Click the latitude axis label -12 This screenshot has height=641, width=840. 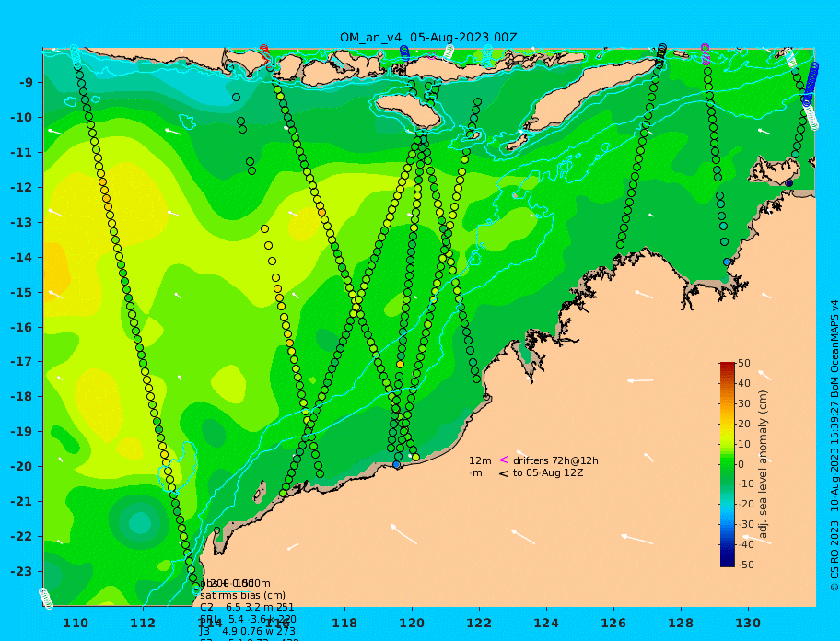[x=22, y=188]
